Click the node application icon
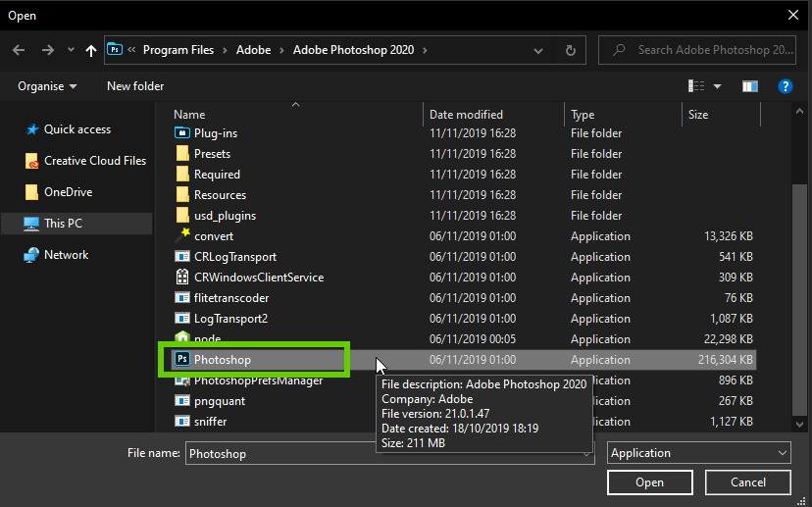This screenshot has height=507, width=812. tap(181, 337)
